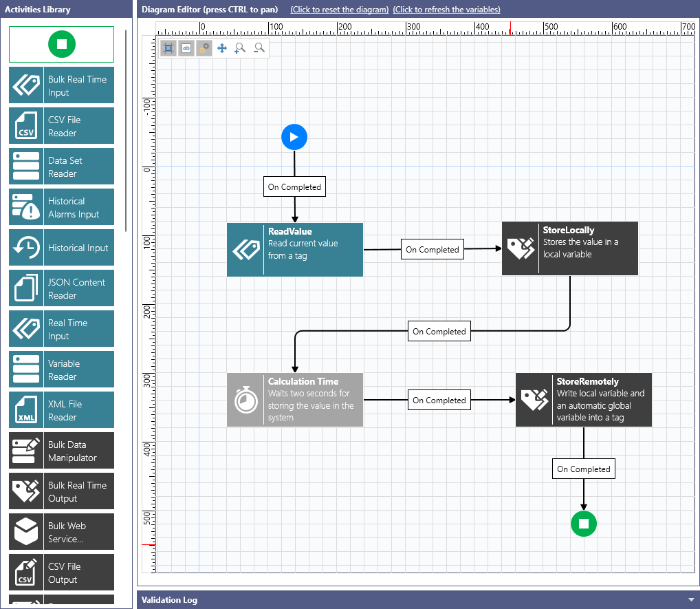
Task: Select XML File Reader activity
Action: pos(62,410)
